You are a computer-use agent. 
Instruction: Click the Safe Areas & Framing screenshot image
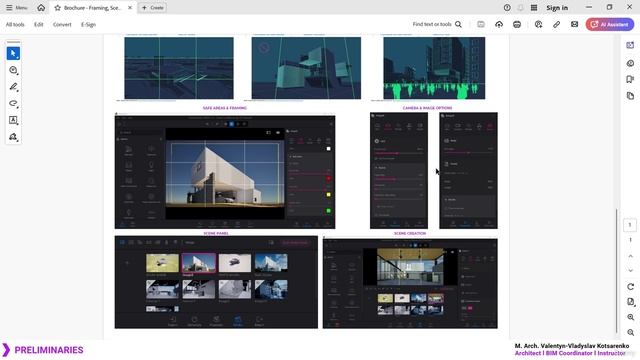[225, 171]
